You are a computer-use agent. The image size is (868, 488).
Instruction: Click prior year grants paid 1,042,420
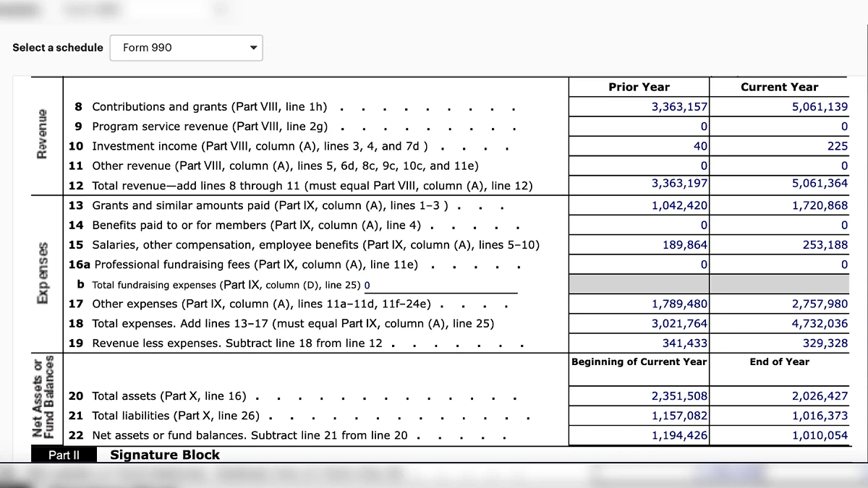(x=679, y=205)
